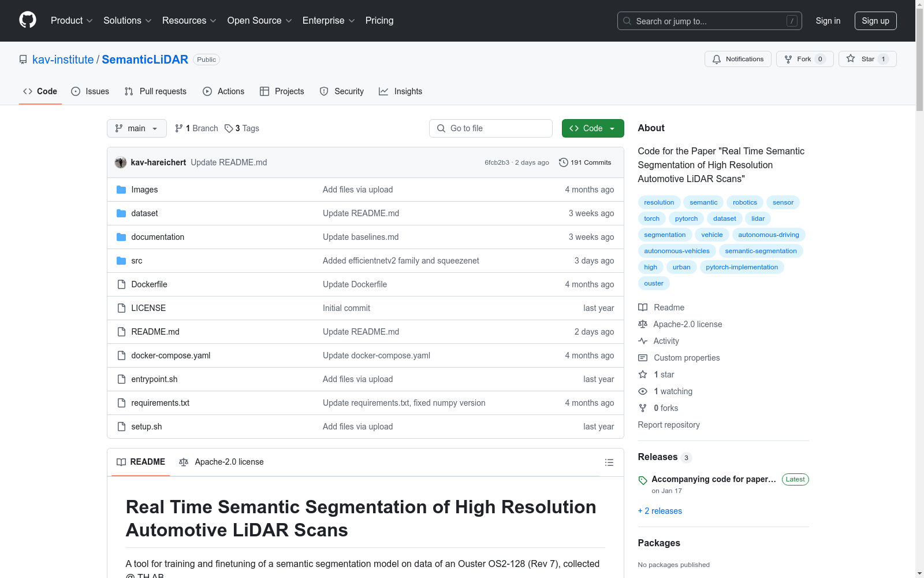Click the eye icon beside watching
The height and width of the screenshot is (578, 924).
pyautogui.click(x=643, y=391)
